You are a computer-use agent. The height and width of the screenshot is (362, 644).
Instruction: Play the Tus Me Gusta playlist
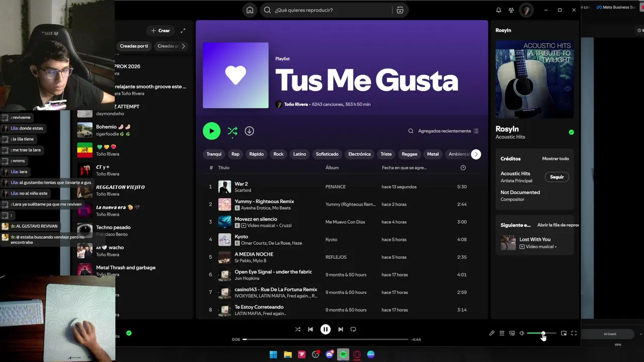pyautogui.click(x=212, y=131)
